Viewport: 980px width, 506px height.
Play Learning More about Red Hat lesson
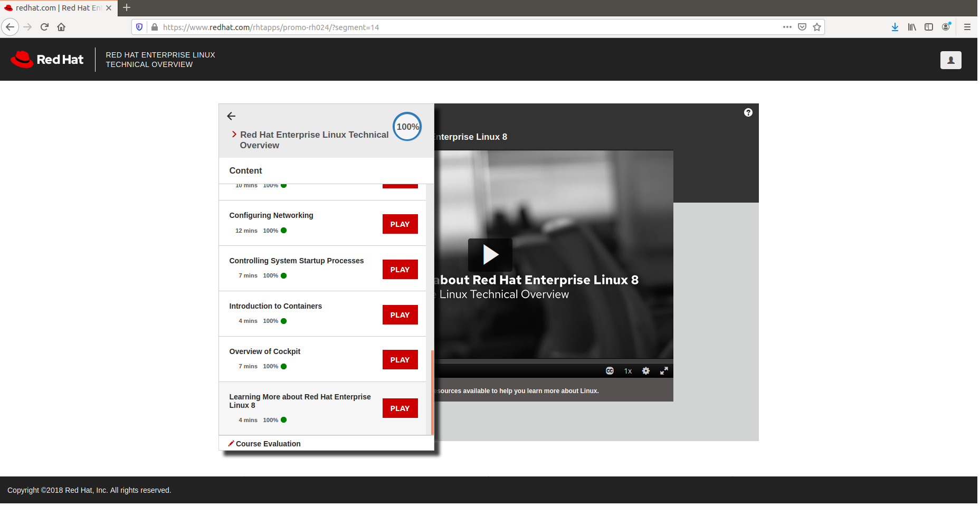(x=400, y=408)
